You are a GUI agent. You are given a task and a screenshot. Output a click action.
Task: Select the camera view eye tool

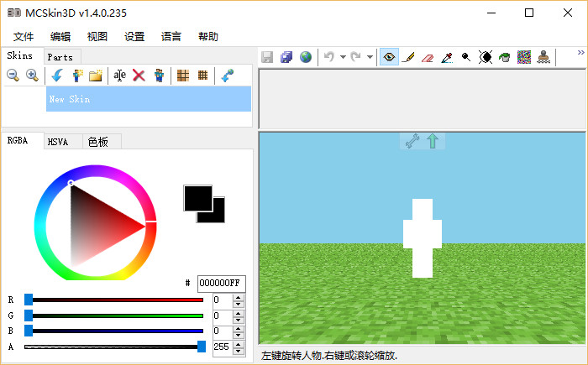pos(389,57)
